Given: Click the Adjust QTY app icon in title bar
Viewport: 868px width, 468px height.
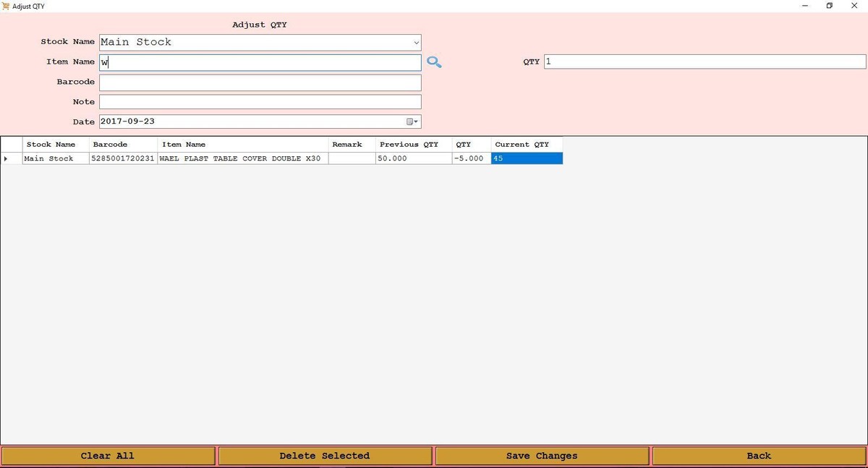Looking at the screenshot, I should pyautogui.click(x=6, y=6).
